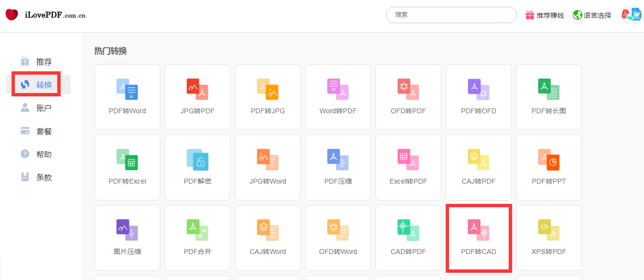644x280 pixels.
Task: Open the XPS转PDF converter
Action: pyautogui.click(x=549, y=238)
